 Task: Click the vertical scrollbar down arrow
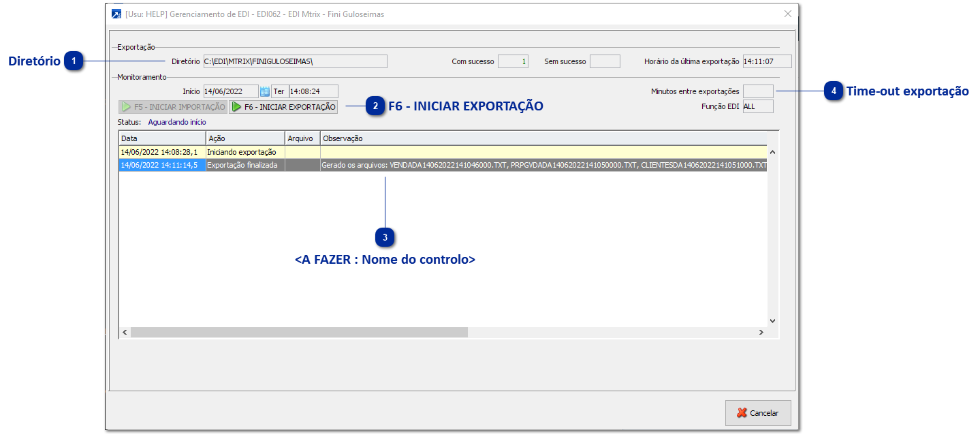772,320
